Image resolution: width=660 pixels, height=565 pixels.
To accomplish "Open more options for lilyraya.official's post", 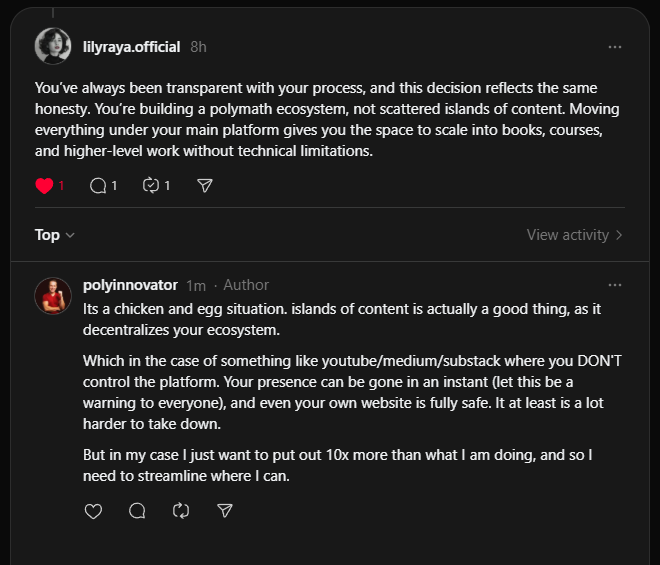I will point(615,47).
